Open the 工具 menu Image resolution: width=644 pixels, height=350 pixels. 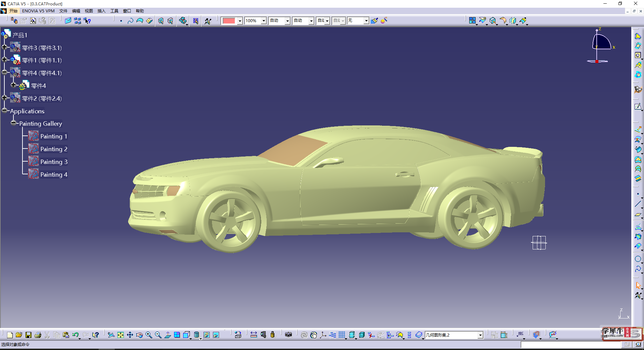[114, 11]
